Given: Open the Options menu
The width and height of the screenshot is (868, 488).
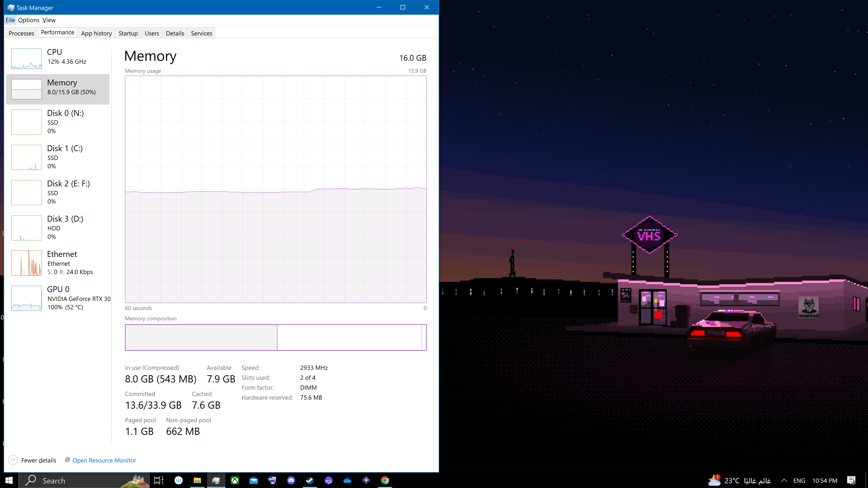Looking at the screenshot, I should point(29,20).
